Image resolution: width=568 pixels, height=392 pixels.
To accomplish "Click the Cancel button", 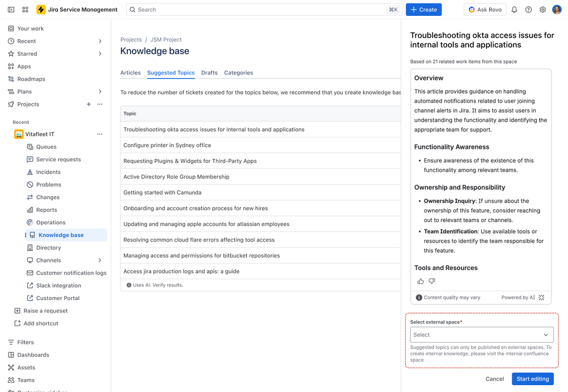I will pos(495,379).
